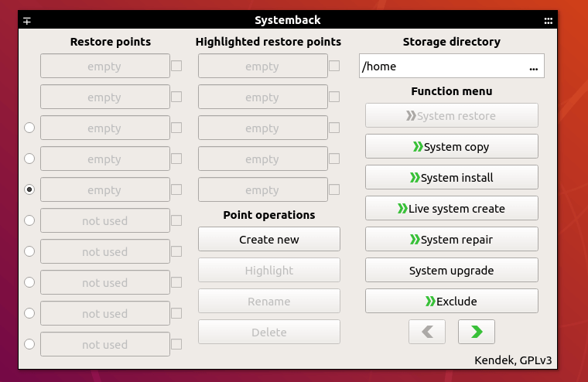Click the first empty restore point field
The width and height of the screenshot is (588, 382).
tap(104, 67)
